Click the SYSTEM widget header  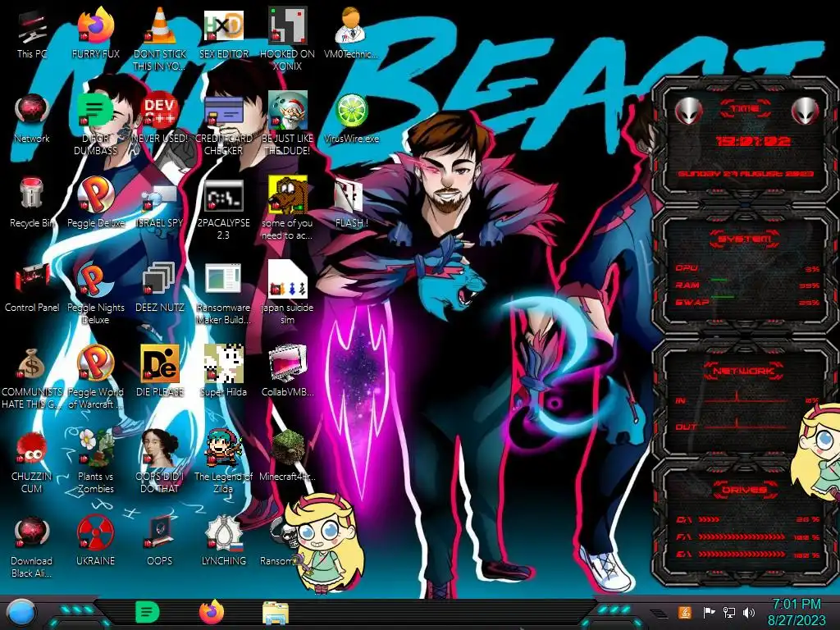coord(745,239)
